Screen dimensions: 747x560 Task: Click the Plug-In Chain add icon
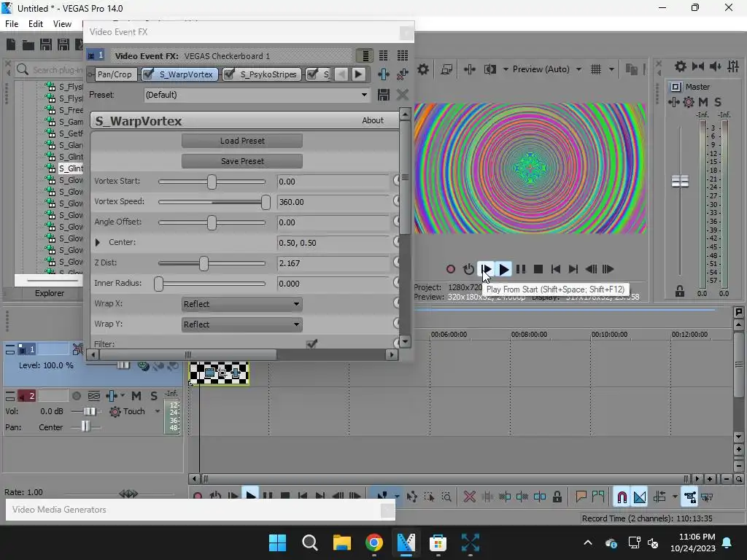pyautogui.click(x=384, y=74)
